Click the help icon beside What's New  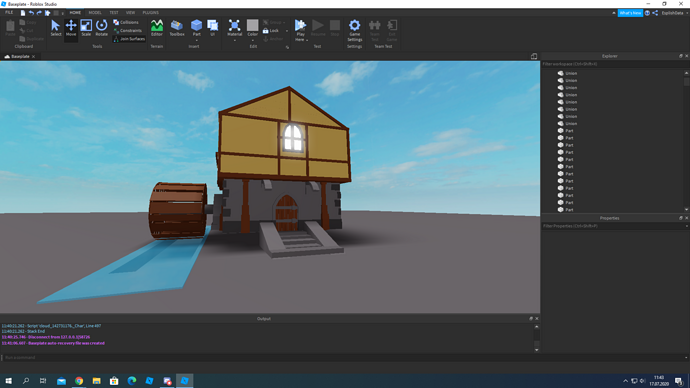point(647,13)
